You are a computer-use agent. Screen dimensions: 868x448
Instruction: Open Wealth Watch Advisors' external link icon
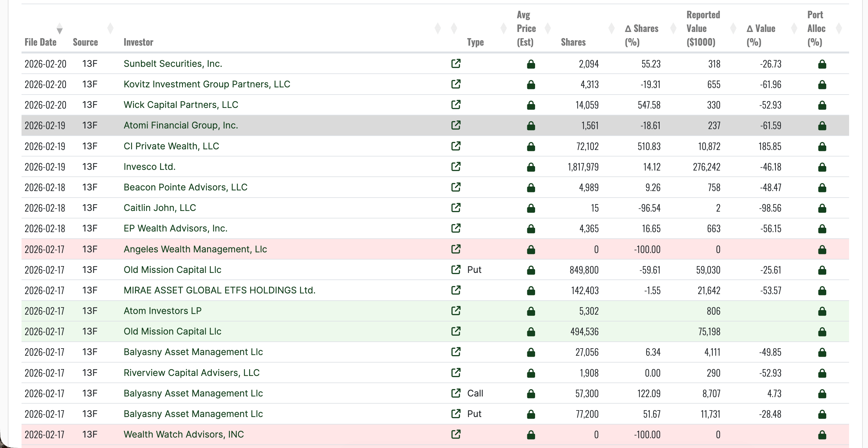pos(456,435)
